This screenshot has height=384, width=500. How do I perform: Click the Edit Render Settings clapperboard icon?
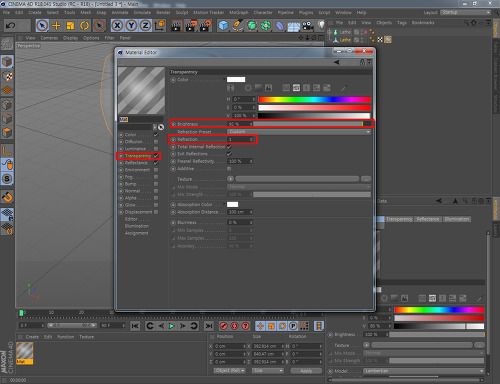click(206, 25)
